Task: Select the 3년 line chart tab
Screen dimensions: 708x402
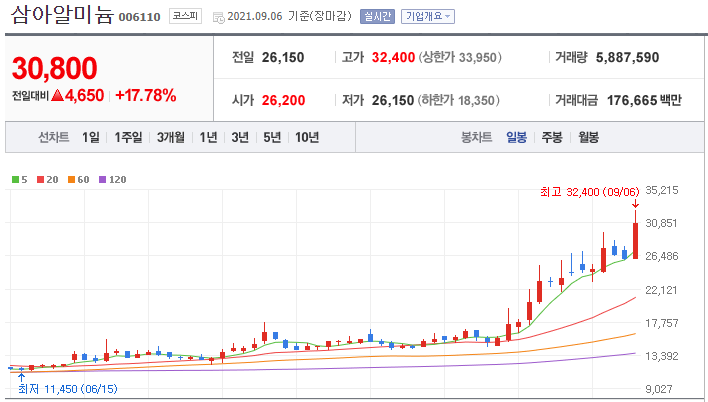Action: click(240, 137)
